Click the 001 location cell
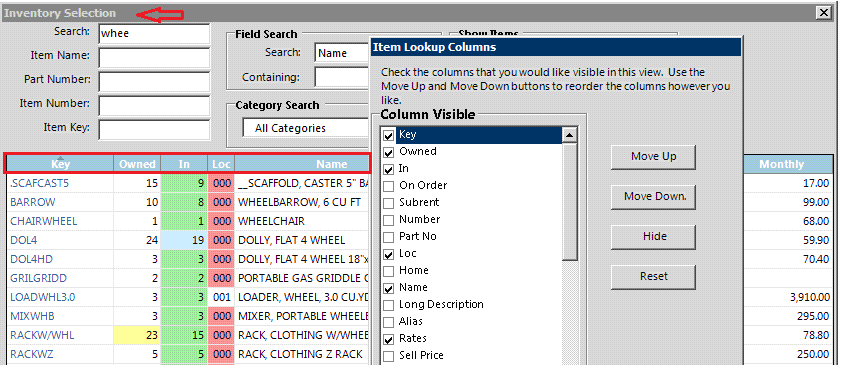 [222, 297]
